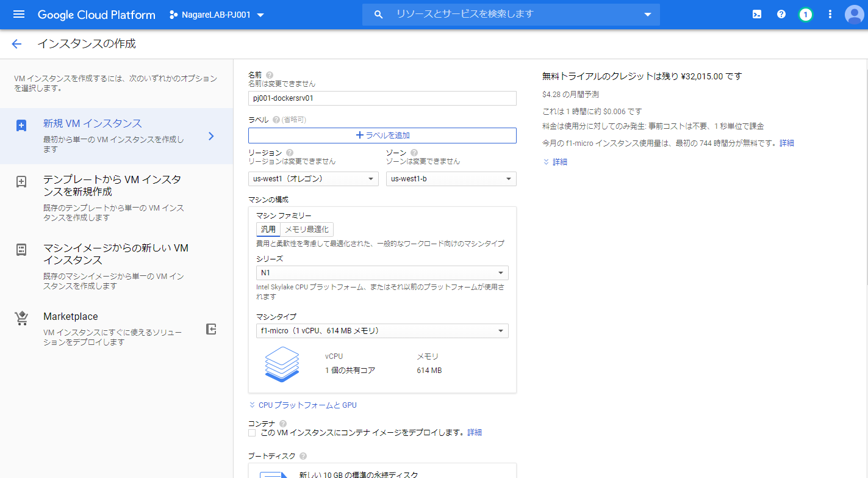Click the search magnifier icon
Image resolution: width=868 pixels, height=478 pixels.
pyautogui.click(x=378, y=14)
